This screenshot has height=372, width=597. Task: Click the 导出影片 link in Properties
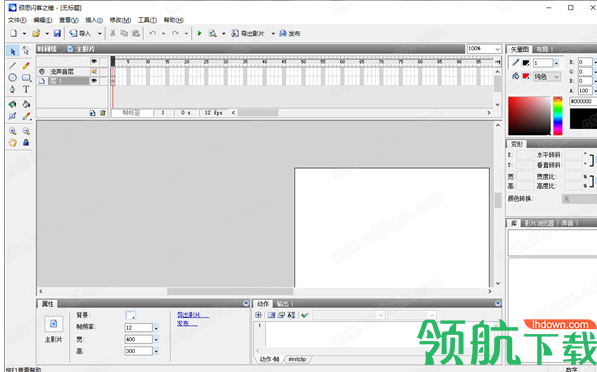(193, 315)
